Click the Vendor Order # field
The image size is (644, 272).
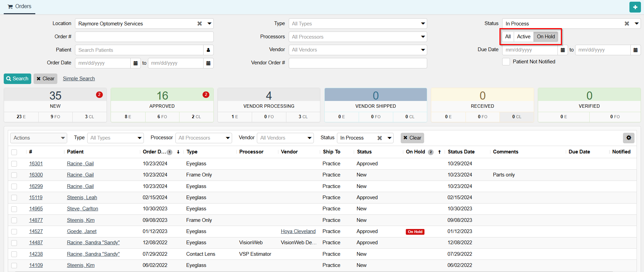click(x=358, y=63)
